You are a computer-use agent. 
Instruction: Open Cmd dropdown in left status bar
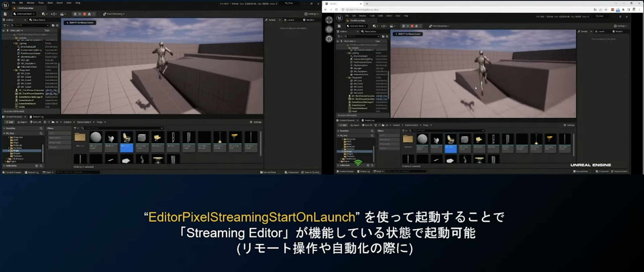pos(48,172)
